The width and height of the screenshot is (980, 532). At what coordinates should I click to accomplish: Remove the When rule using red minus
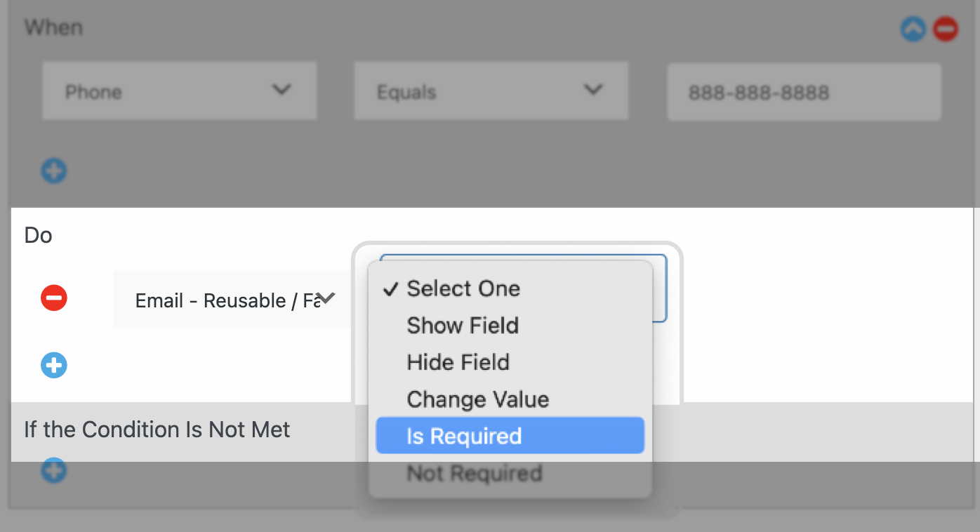tap(945, 29)
